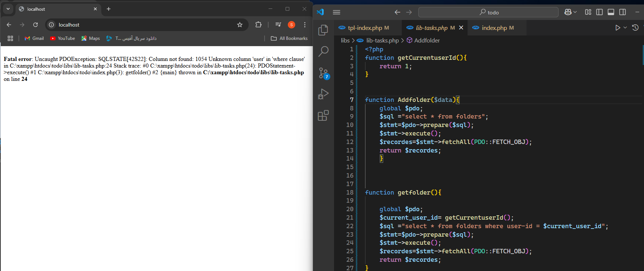The image size is (644, 271).
Task: Click the Addfolder function name on line 7
Action: coord(414,100)
